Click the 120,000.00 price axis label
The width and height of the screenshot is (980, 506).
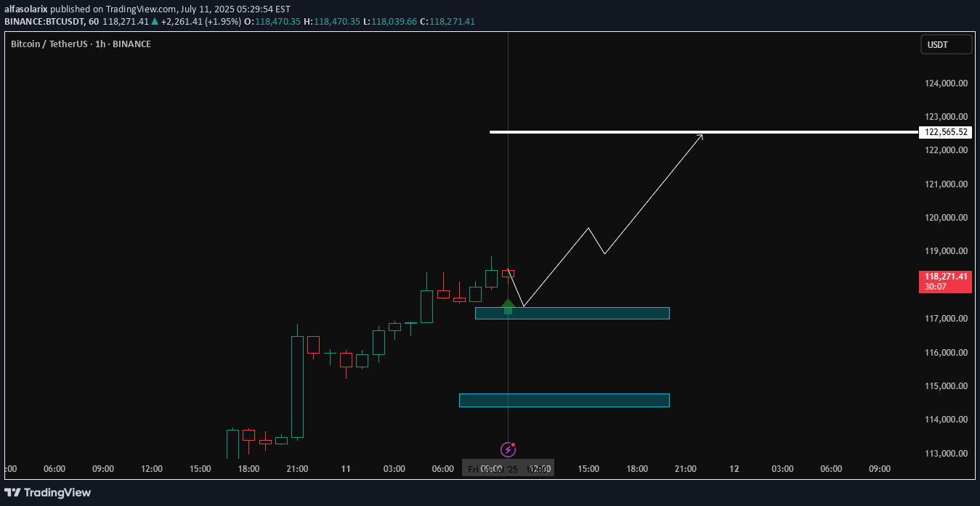[946, 218]
